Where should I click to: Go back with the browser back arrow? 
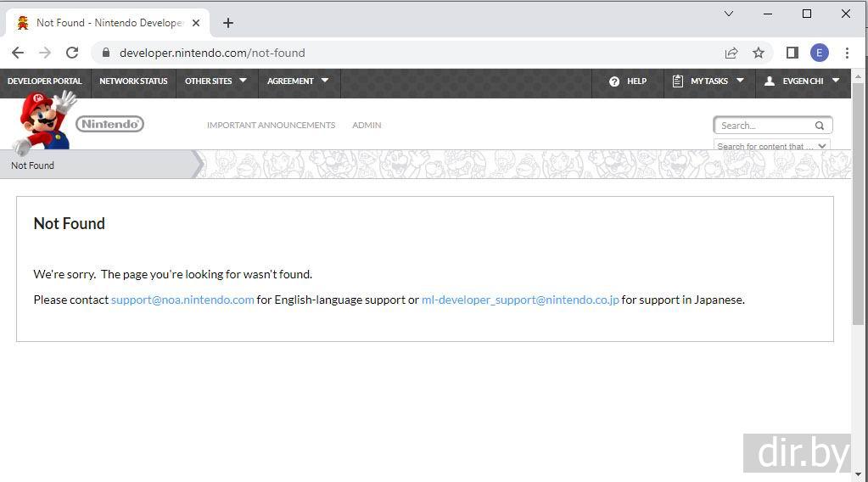click(18, 53)
